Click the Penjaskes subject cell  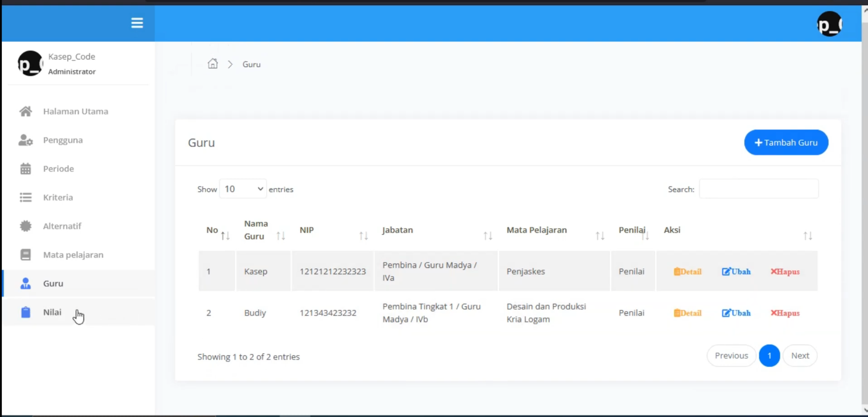coord(554,271)
